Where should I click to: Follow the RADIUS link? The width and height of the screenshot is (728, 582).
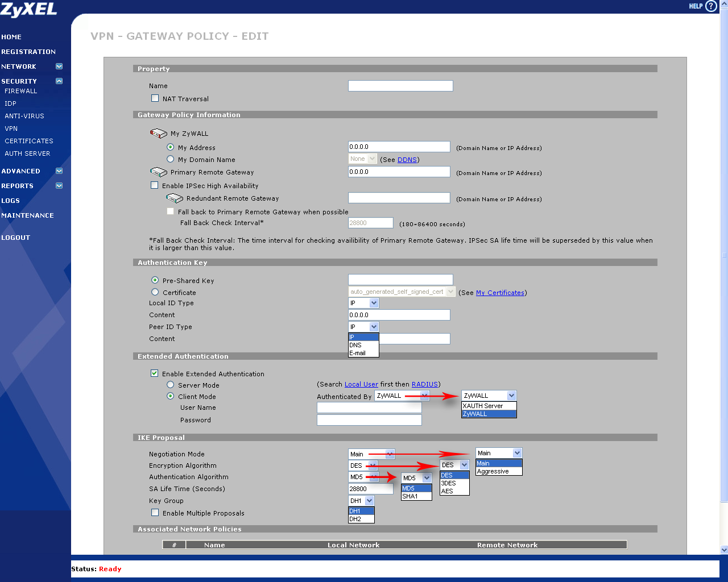click(425, 384)
